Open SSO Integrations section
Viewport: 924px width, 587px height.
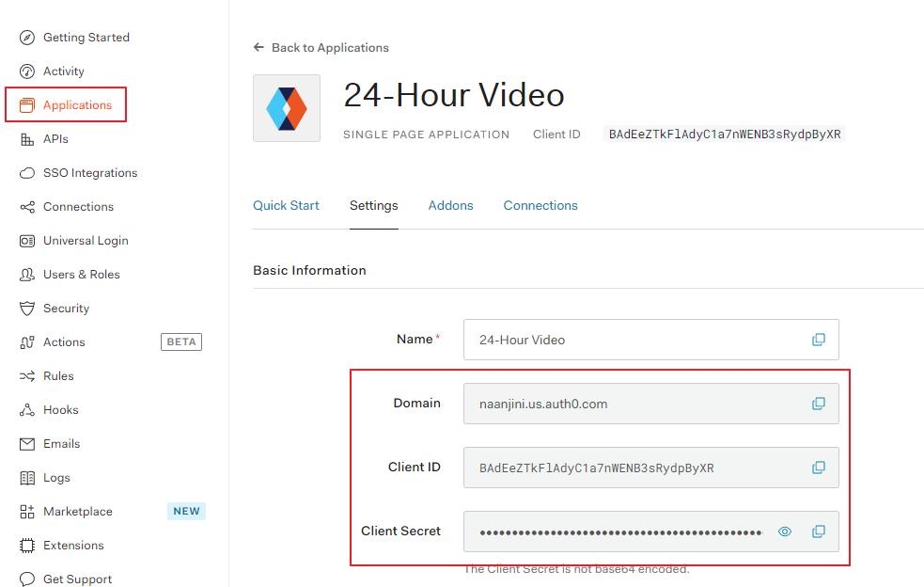point(90,173)
